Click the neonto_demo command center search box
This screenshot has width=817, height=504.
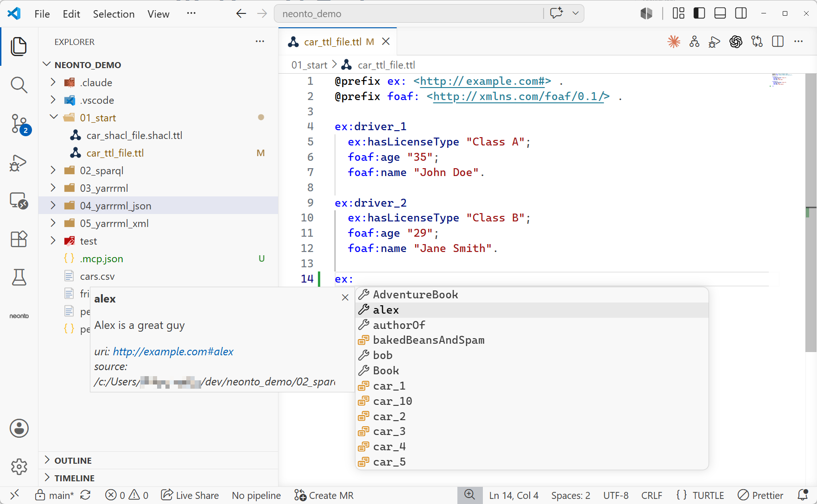(x=409, y=13)
